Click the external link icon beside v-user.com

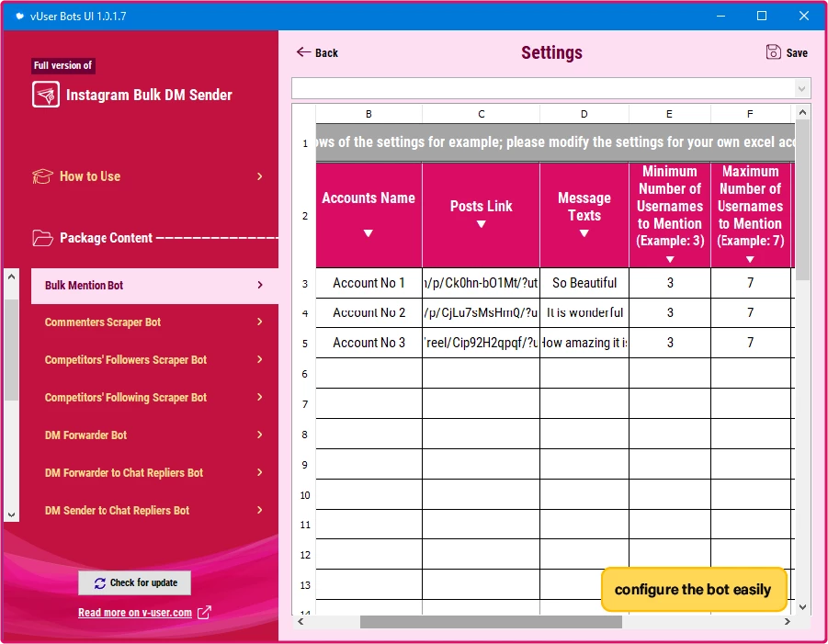(204, 613)
